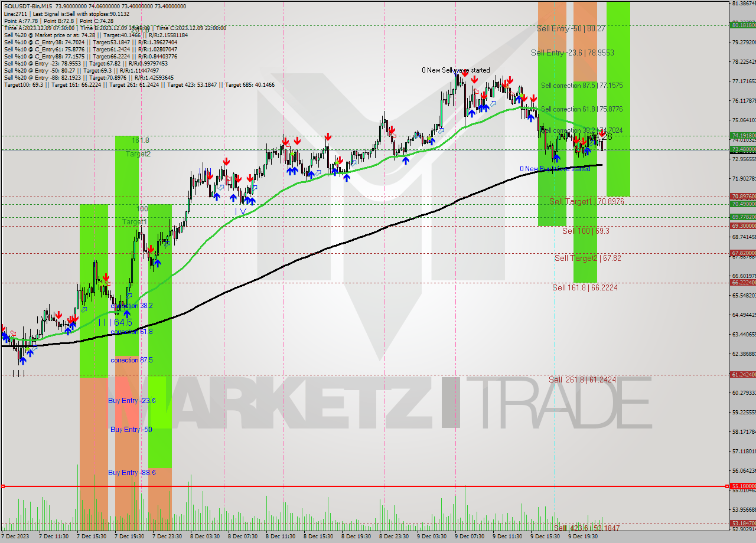The width and height of the screenshot is (756, 543).
Task: Select 'Sell correction 38.2 | 74.7024' text
Action: click(x=582, y=130)
